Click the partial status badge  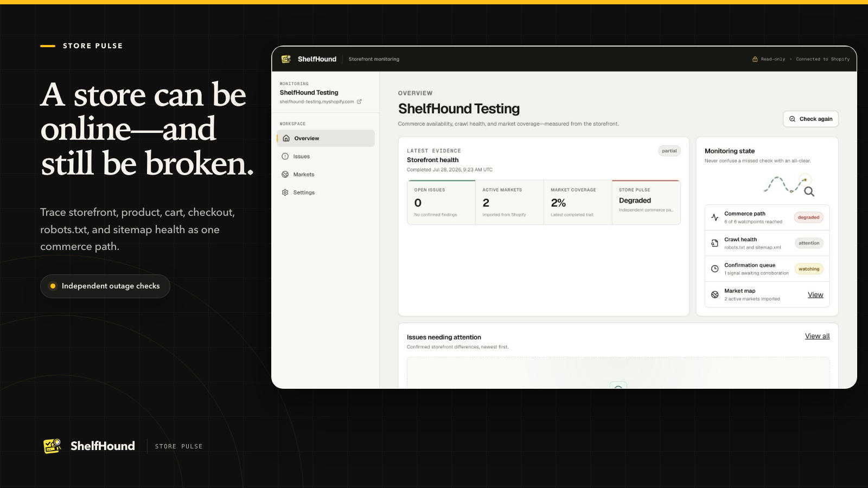pyautogui.click(x=669, y=151)
